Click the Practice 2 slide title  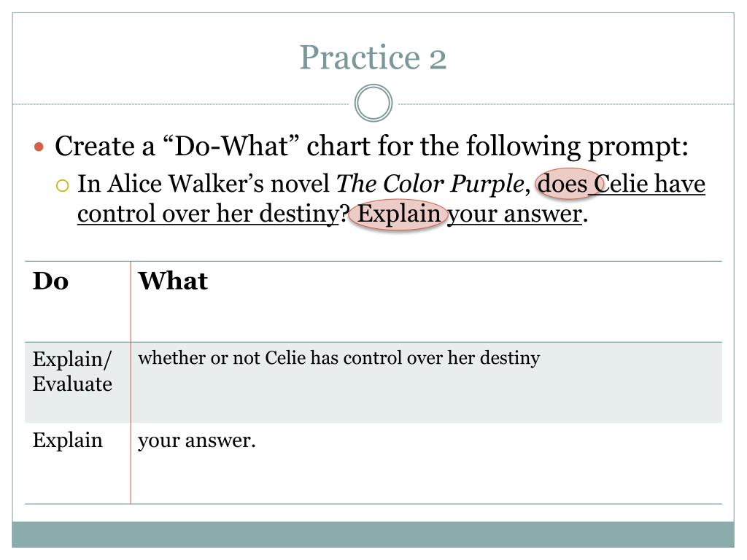pyautogui.click(x=373, y=58)
